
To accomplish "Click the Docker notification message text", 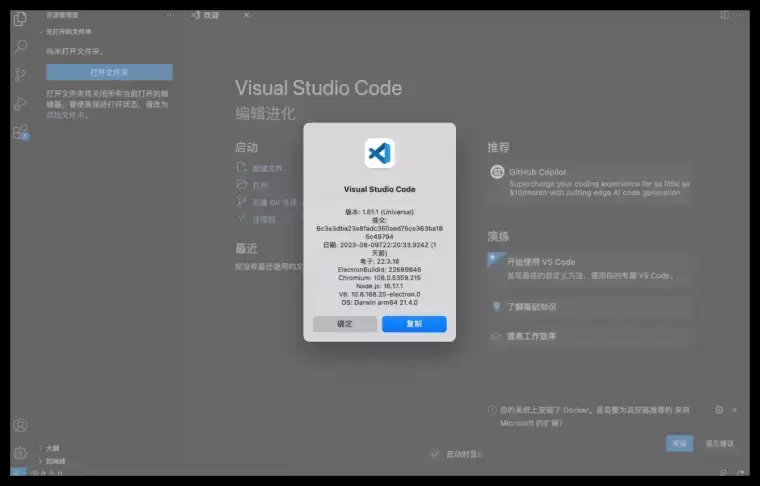I will point(594,417).
